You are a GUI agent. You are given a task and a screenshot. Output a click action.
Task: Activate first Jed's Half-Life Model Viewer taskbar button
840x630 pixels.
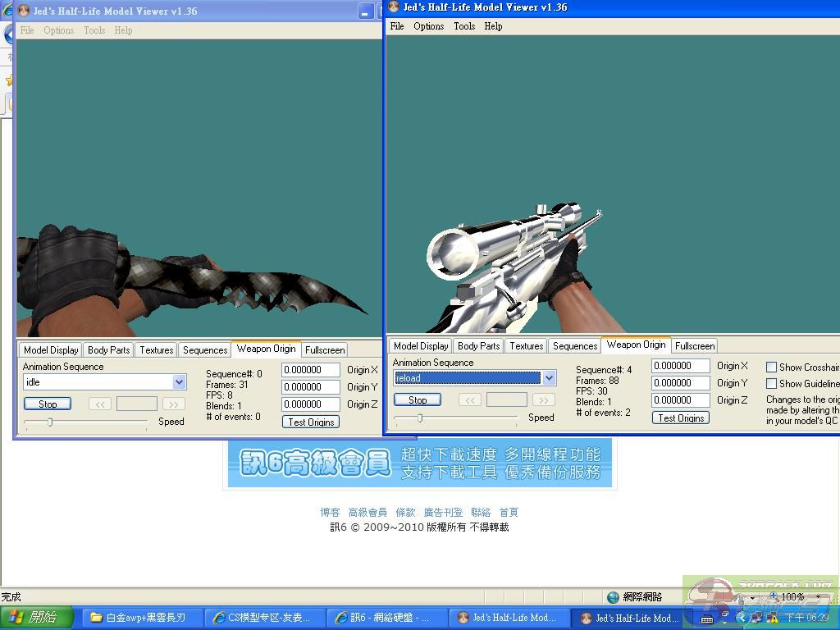(509, 618)
